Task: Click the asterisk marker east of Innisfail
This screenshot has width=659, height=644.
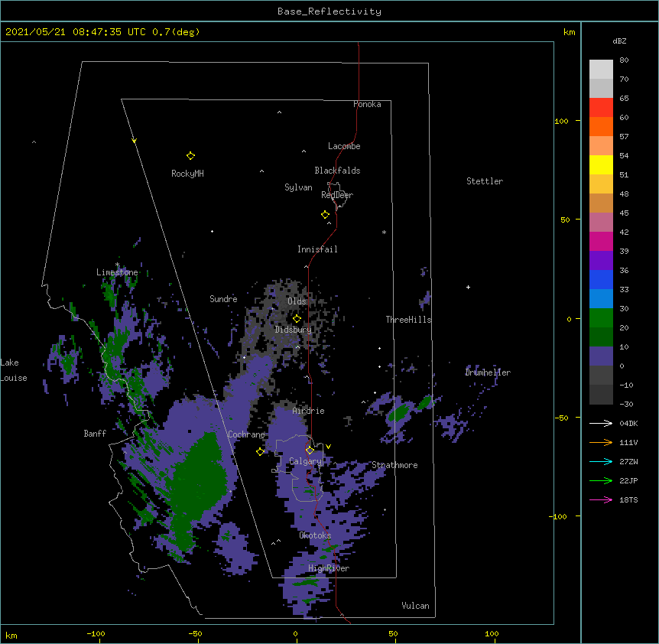Action: coord(384,232)
